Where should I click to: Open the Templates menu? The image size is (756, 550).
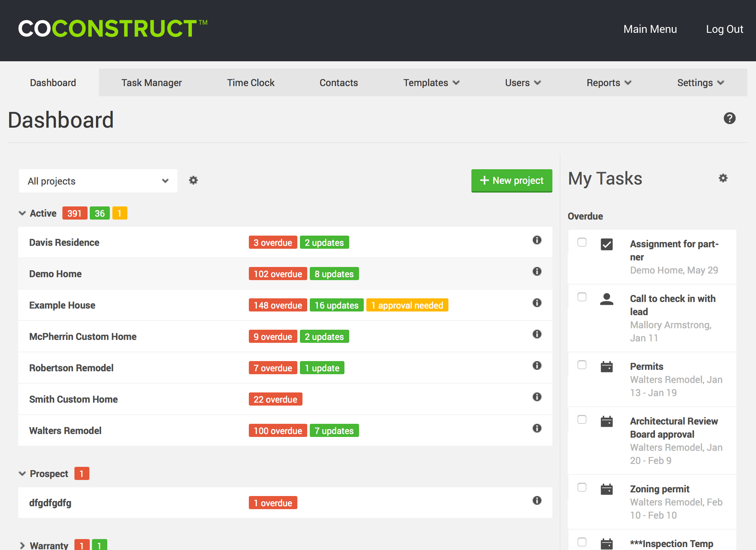(431, 82)
